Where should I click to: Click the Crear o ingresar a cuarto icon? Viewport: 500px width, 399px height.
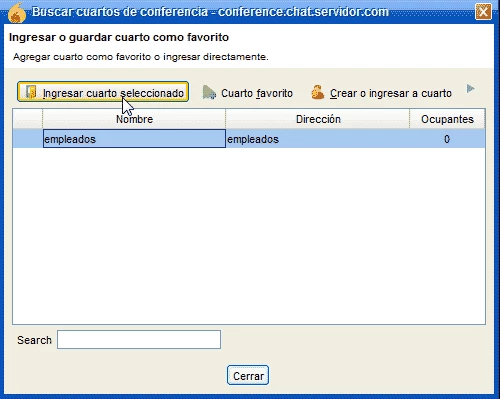tap(318, 93)
